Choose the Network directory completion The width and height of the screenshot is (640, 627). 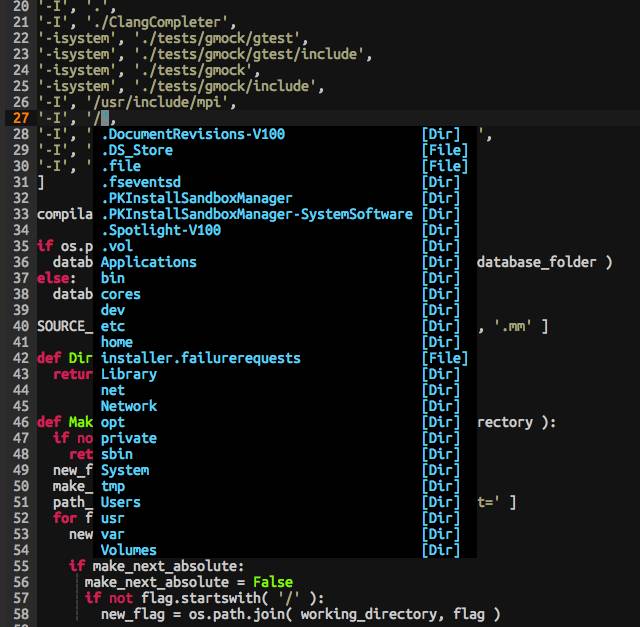[x=284, y=406]
